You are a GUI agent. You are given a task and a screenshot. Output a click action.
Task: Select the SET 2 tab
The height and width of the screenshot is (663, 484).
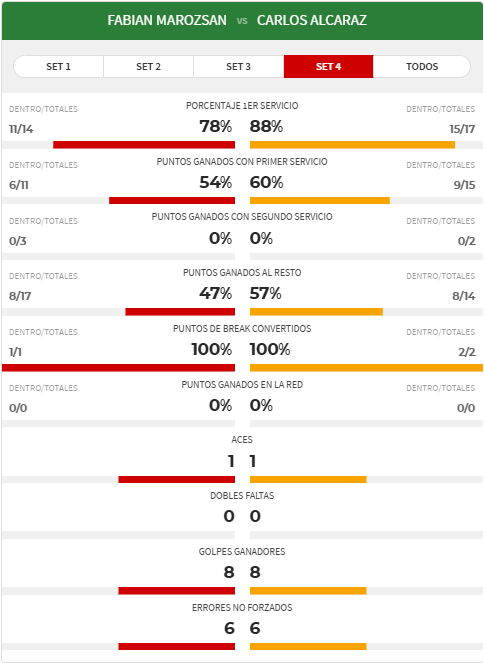click(x=148, y=66)
